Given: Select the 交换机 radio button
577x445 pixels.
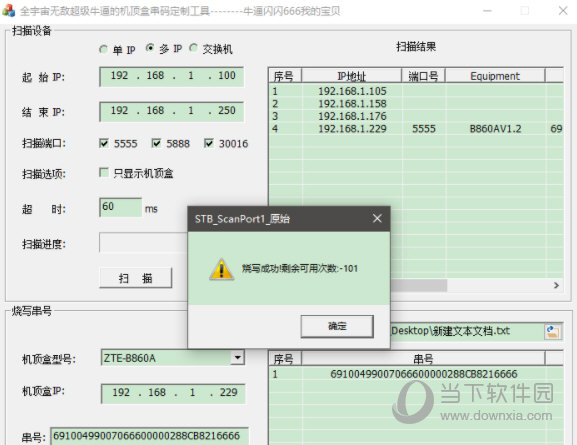Looking at the screenshot, I should [x=193, y=48].
